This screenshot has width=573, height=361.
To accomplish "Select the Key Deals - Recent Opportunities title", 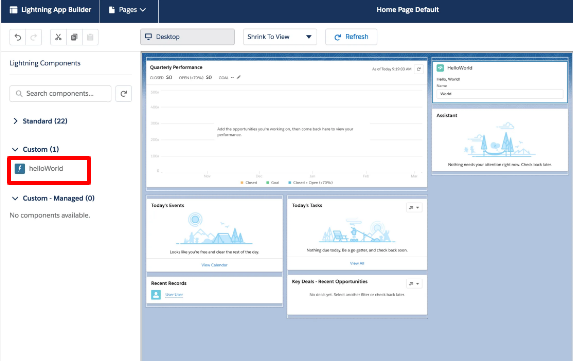I will (330, 281).
